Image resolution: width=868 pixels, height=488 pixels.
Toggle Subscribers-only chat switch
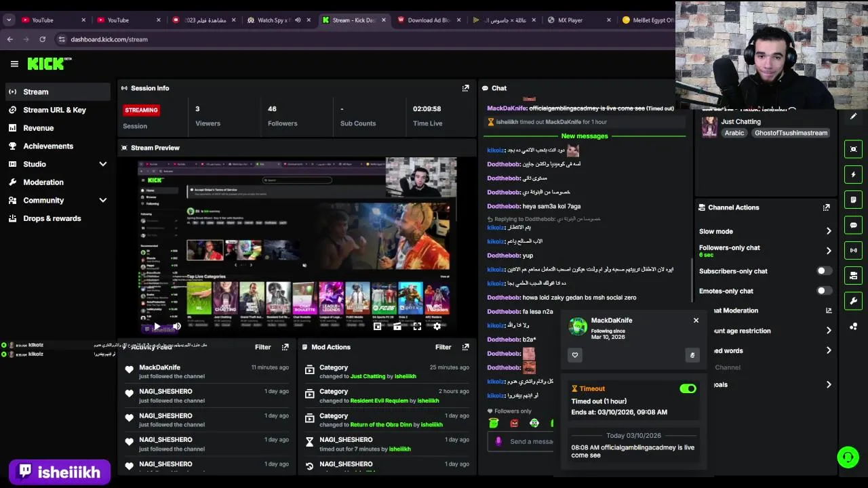pyautogui.click(x=823, y=271)
